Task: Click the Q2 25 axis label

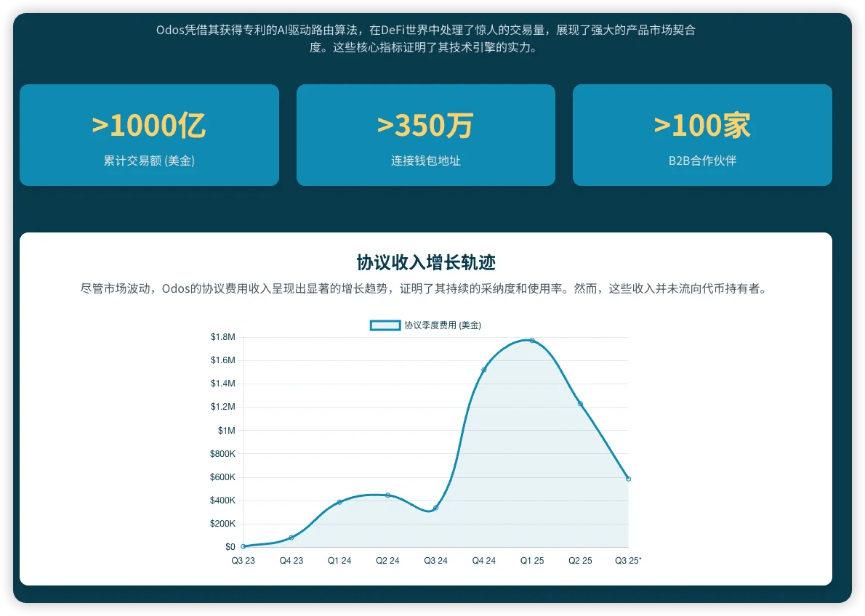Action: click(580, 560)
